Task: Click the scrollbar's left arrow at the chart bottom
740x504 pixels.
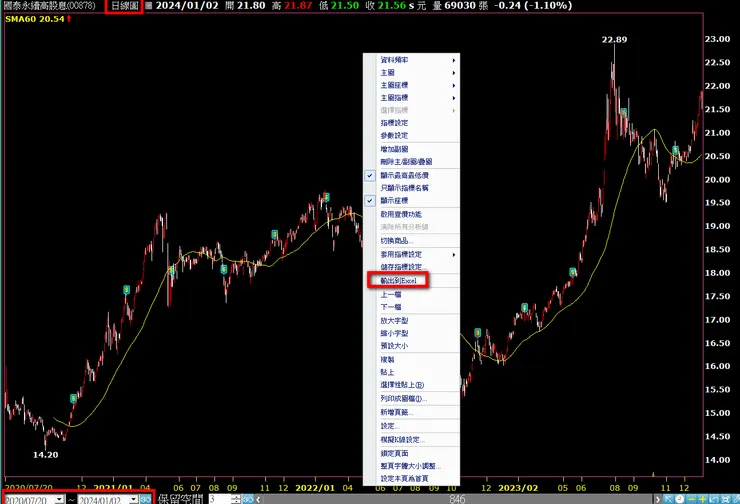Action: 258,499
